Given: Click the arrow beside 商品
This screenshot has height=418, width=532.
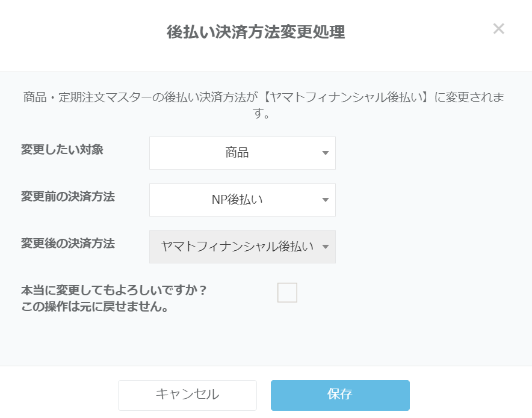Looking at the screenshot, I should [325, 153].
